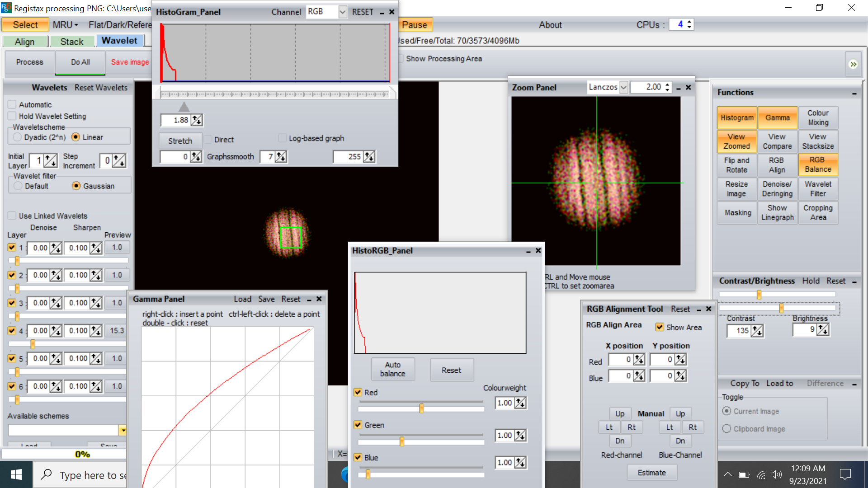868x488 pixels.
Task: Toggle Log-based graph checkbox
Action: point(283,138)
